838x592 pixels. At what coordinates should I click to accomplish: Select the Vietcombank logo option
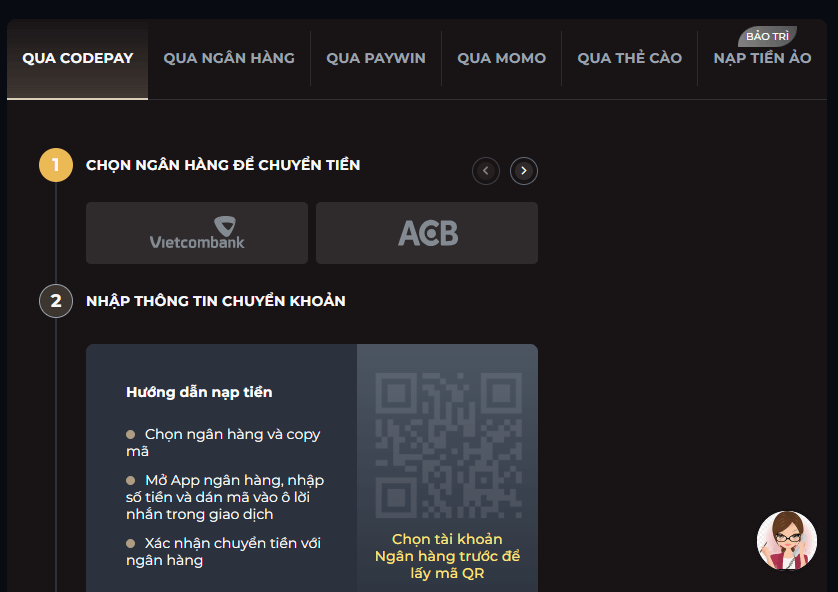point(197,233)
